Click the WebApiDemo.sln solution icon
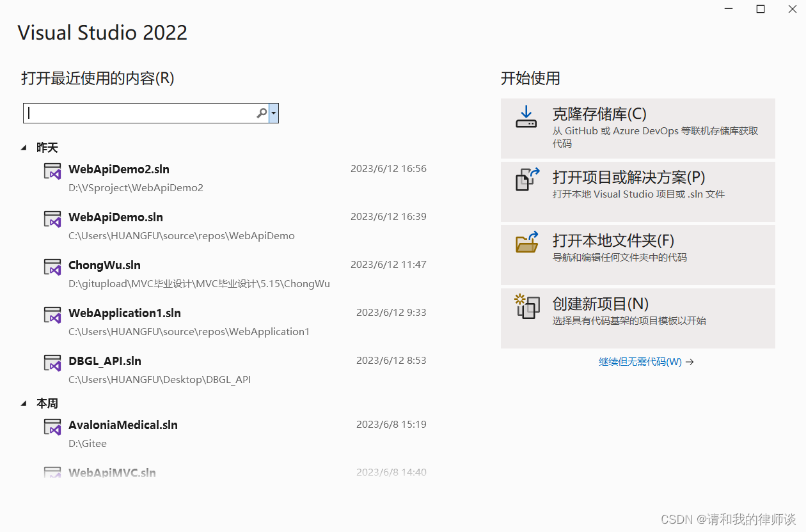The image size is (806, 532). (52, 219)
